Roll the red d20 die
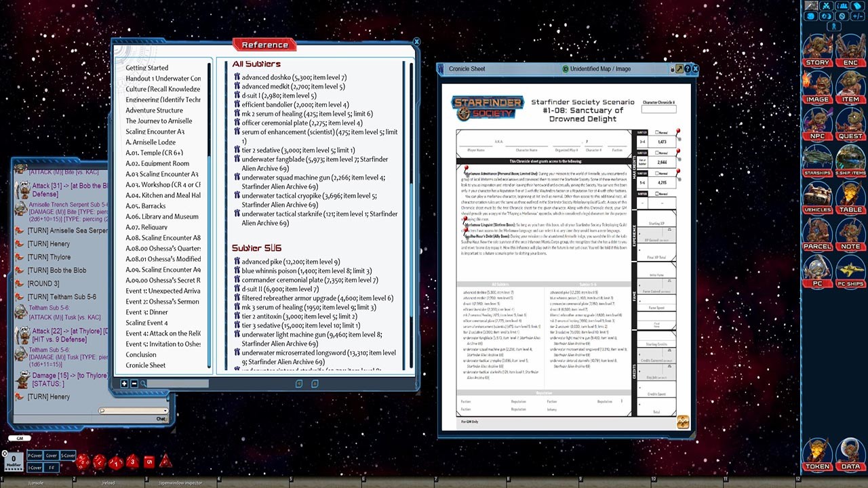The width and height of the screenshot is (868, 488). 81,461
